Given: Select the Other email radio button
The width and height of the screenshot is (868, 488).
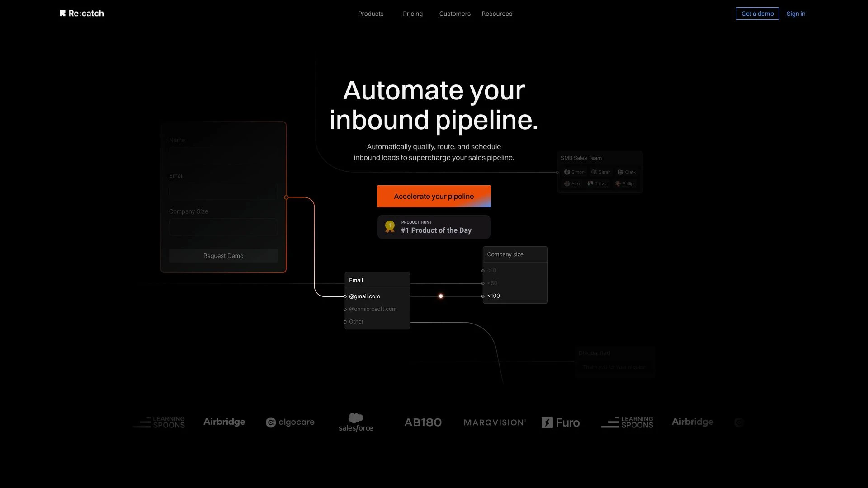Looking at the screenshot, I should click(344, 321).
